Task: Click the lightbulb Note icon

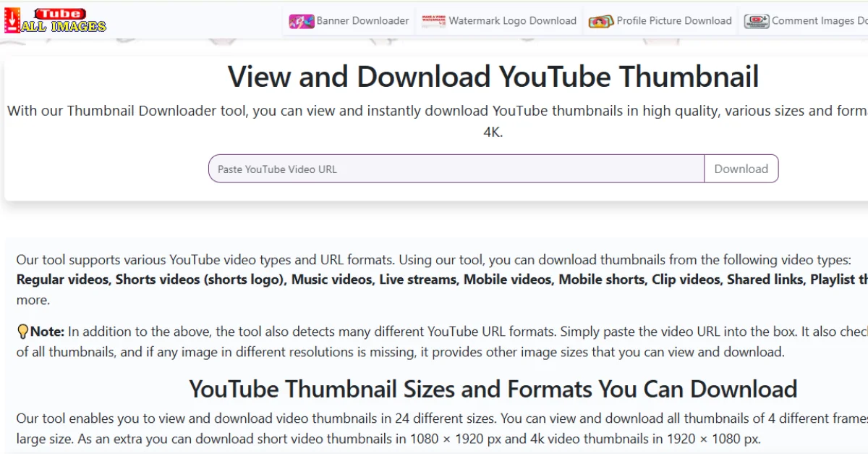Action: click(22, 332)
